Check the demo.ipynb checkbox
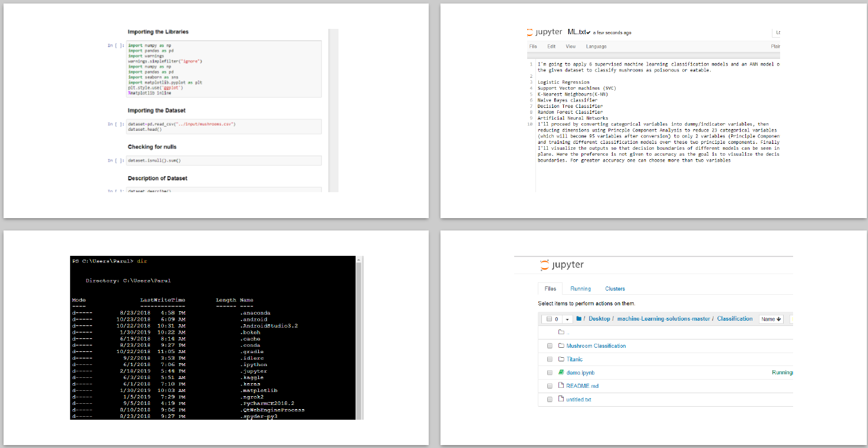868x448 pixels. pyautogui.click(x=550, y=373)
